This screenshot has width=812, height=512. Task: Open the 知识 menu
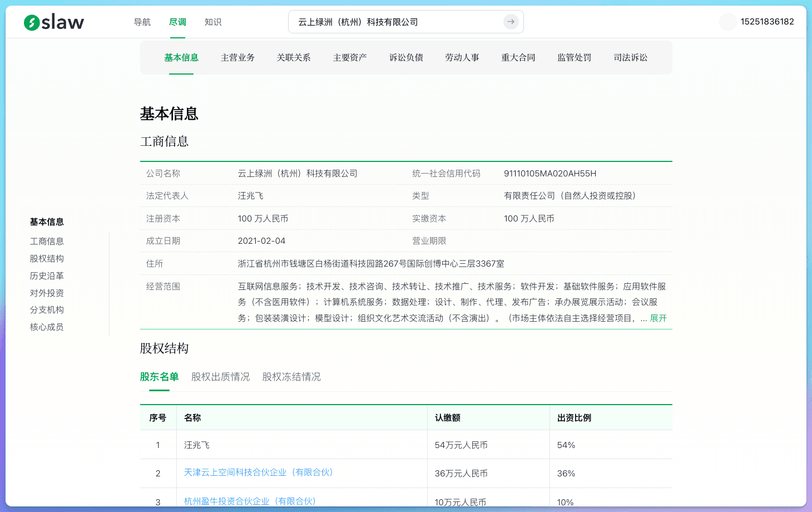pyautogui.click(x=213, y=22)
